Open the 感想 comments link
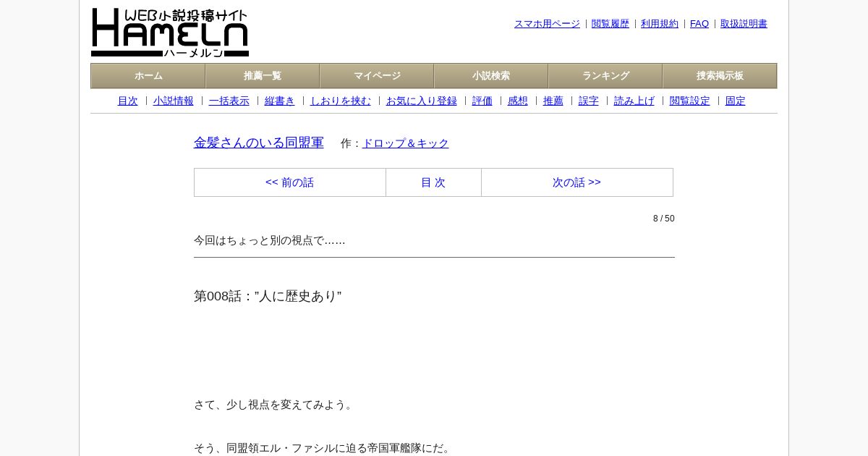This screenshot has width=868, height=456. (x=518, y=101)
